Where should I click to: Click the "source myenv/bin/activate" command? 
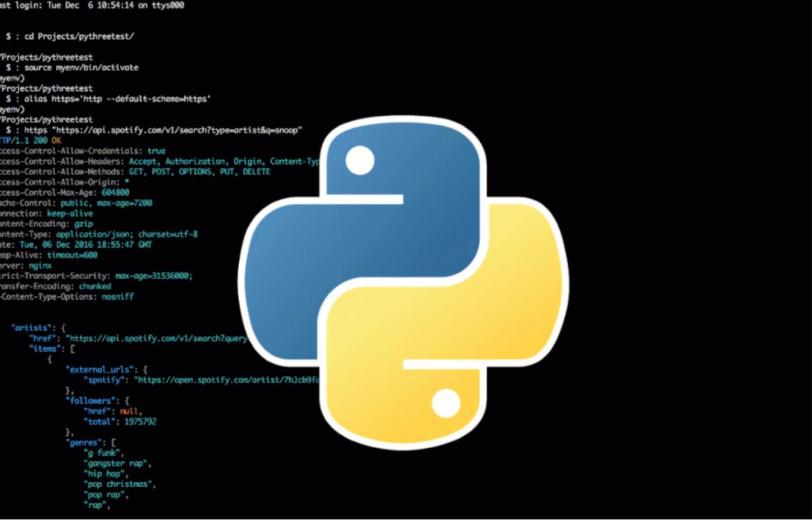pos(81,68)
